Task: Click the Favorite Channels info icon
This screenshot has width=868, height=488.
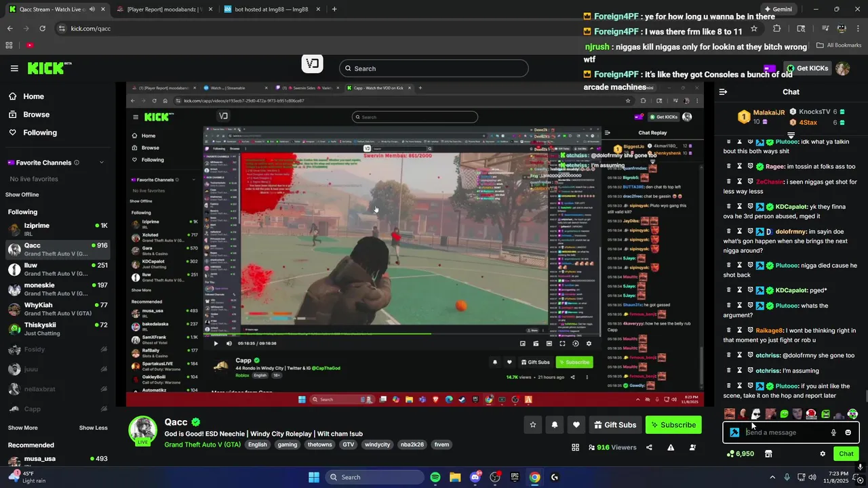Action: [76, 163]
